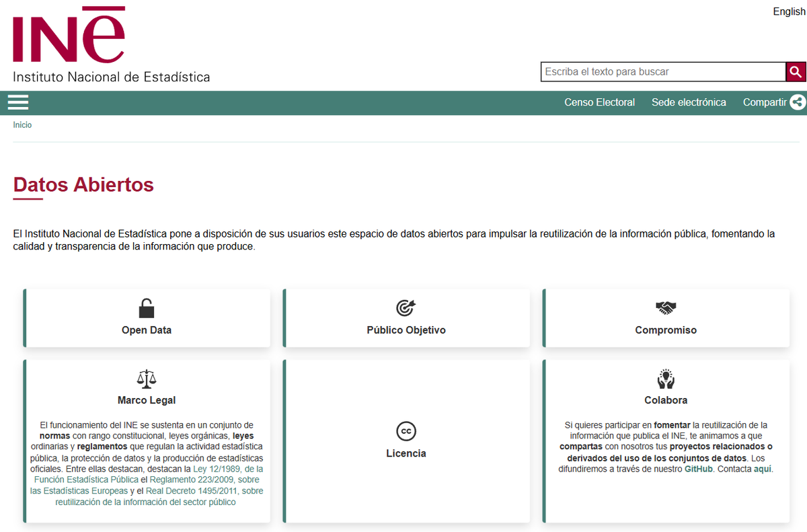Expand the Open Data card title
This screenshot has height=532, width=807.
[x=147, y=330]
